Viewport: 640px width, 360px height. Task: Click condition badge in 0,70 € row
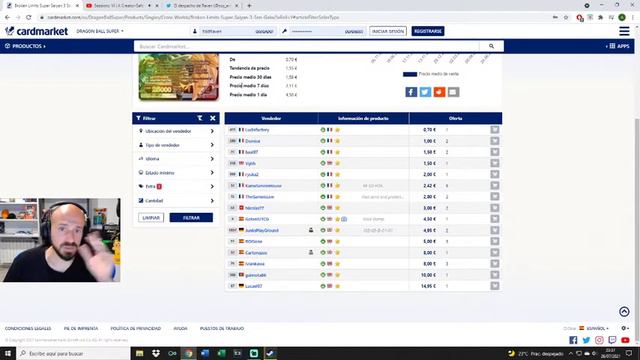pyautogui.click(x=322, y=130)
